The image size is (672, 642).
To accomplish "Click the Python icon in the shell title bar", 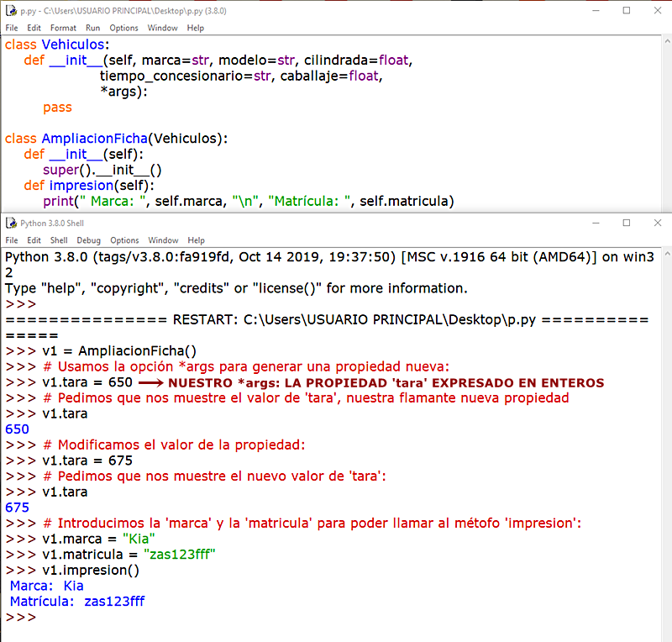I will pyautogui.click(x=10, y=223).
